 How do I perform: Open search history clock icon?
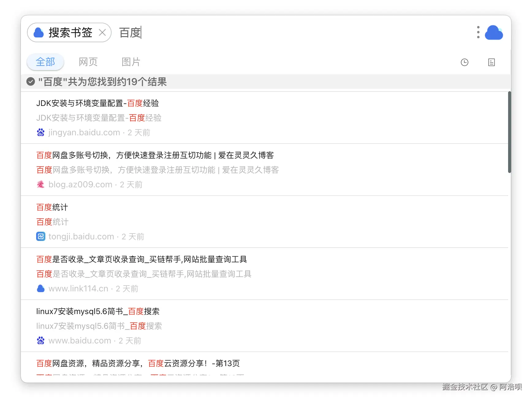[x=465, y=62]
